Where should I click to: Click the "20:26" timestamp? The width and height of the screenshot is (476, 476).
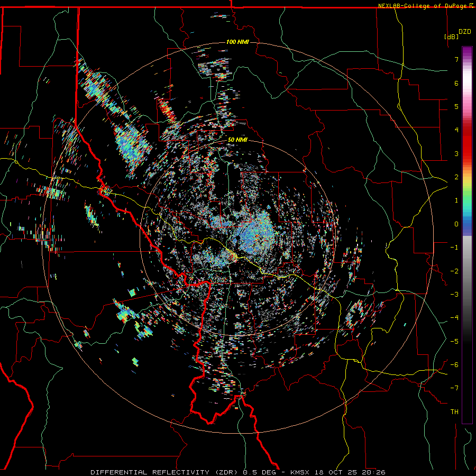click(x=374, y=472)
